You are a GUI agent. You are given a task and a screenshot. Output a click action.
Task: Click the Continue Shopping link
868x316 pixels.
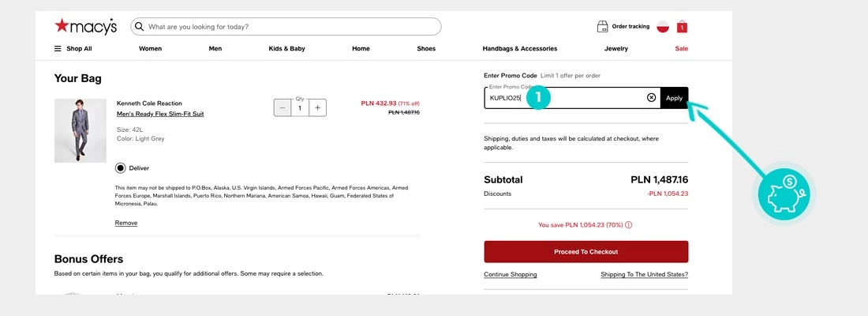click(x=510, y=275)
